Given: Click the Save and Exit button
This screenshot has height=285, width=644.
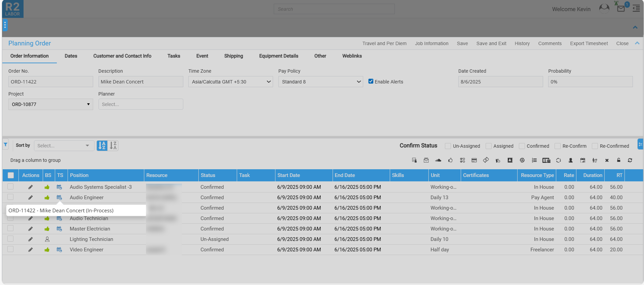Looking at the screenshot, I should pyautogui.click(x=491, y=43).
